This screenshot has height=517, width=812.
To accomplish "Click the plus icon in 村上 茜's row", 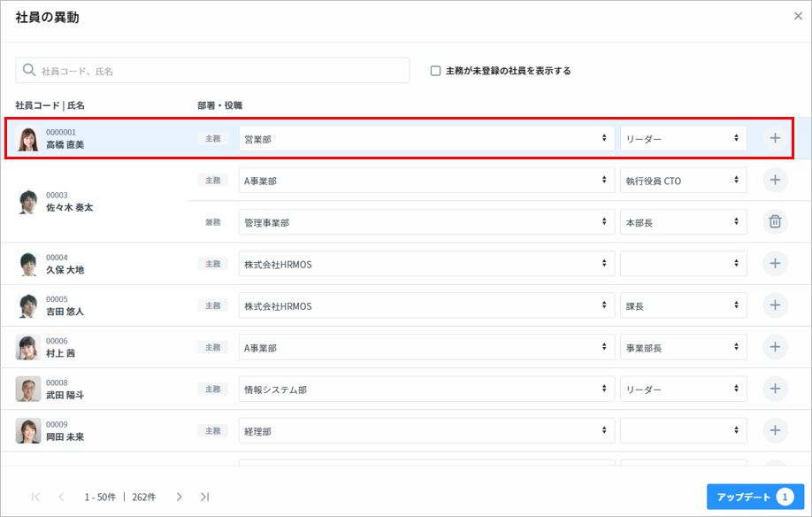I will click(x=775, y=347).
